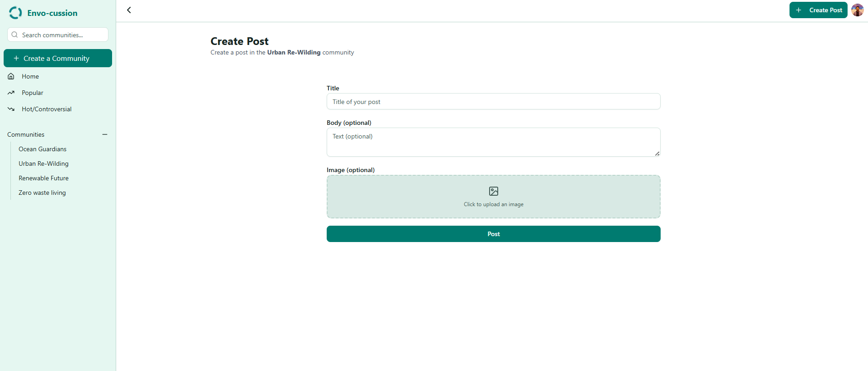Focus the Search communities field
This screenshot has height=371, width=868.
(x=58, y=35)
